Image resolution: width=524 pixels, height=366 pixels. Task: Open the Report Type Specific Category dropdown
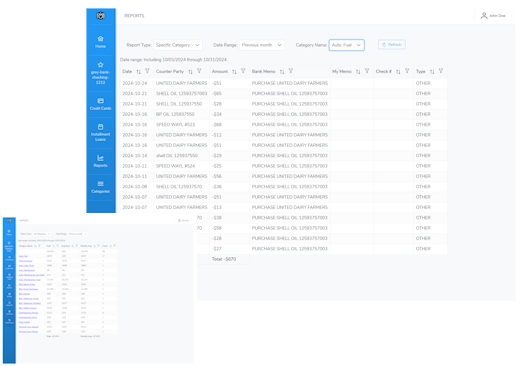pos(178,45)
